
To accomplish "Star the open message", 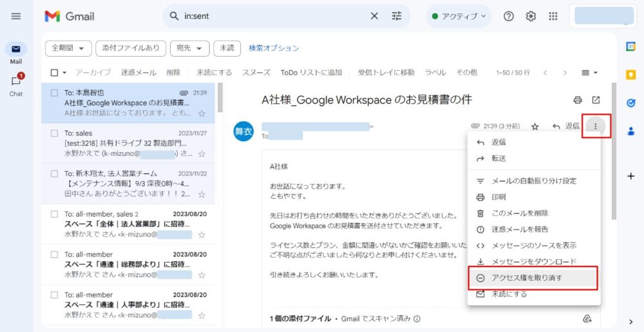I will pos(535,126).
